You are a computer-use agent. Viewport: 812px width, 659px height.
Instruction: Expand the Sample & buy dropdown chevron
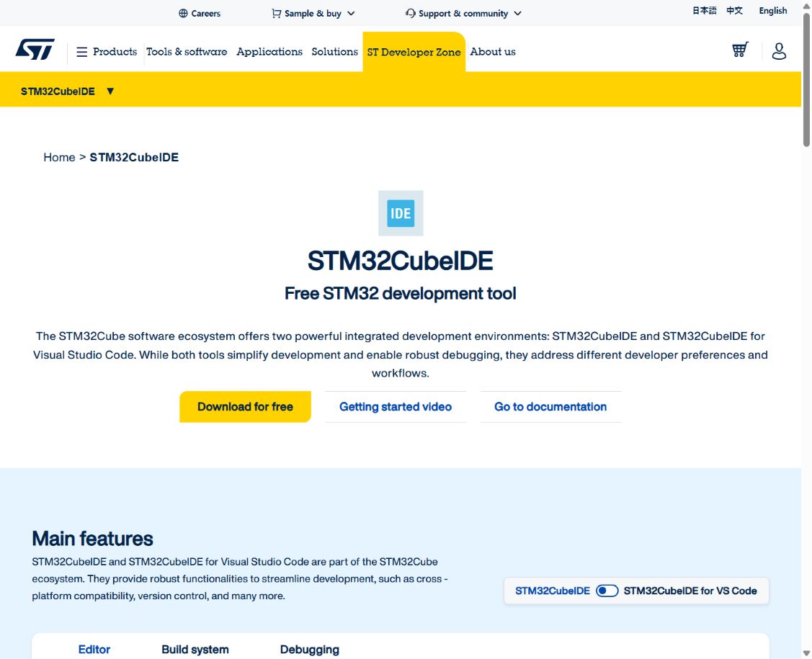351,14
